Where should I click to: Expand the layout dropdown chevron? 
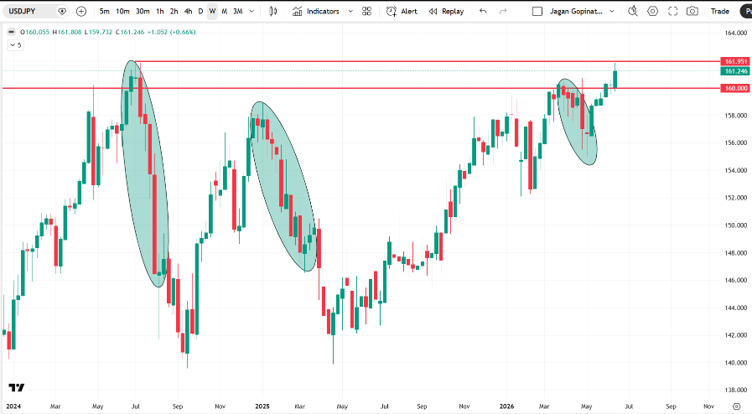point(612,11)
